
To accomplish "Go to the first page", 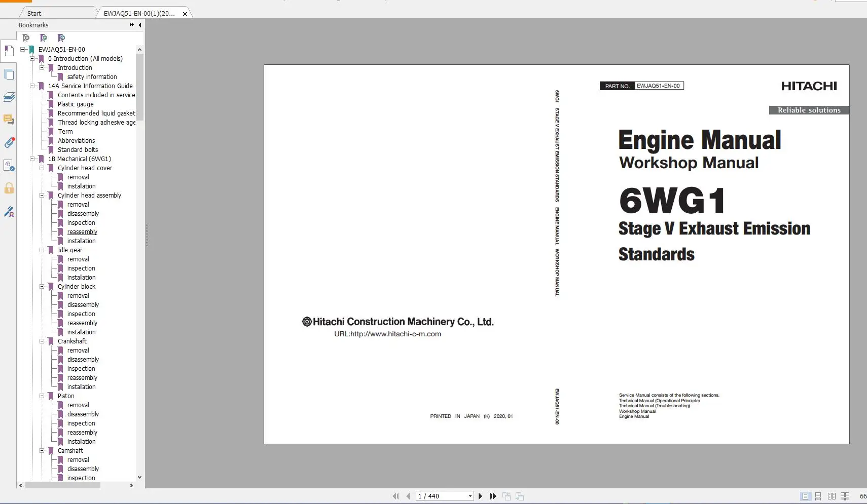I will [395, 496].
